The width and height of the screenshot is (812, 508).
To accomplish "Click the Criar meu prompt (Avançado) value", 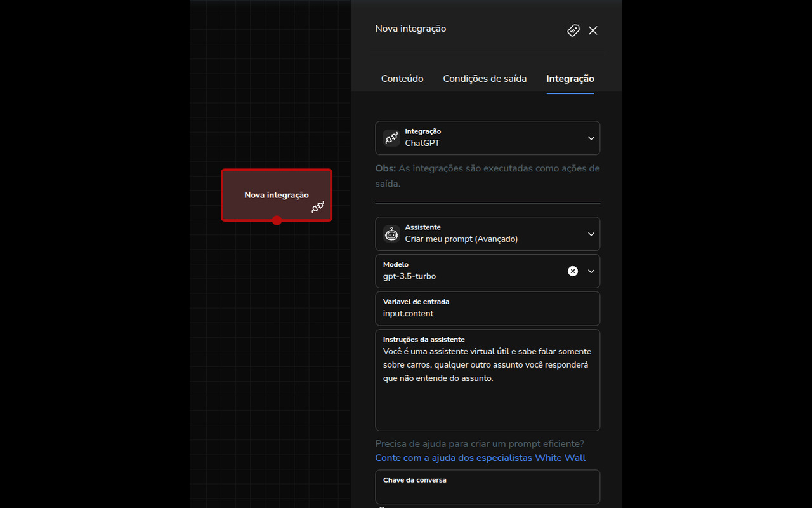I will coord(461,239).
